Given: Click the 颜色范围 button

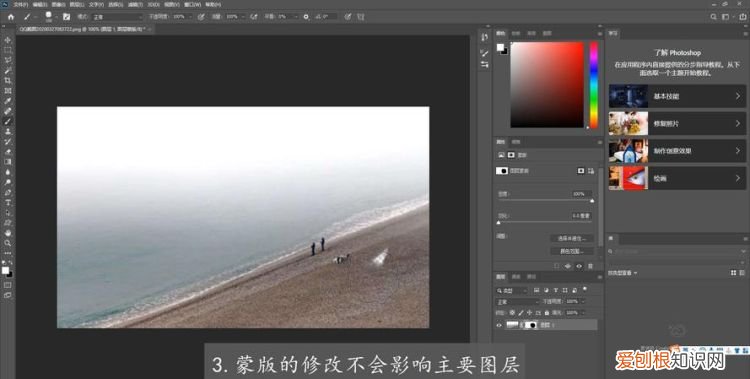Looking at the screenshot, I should [x=572, y=251].
